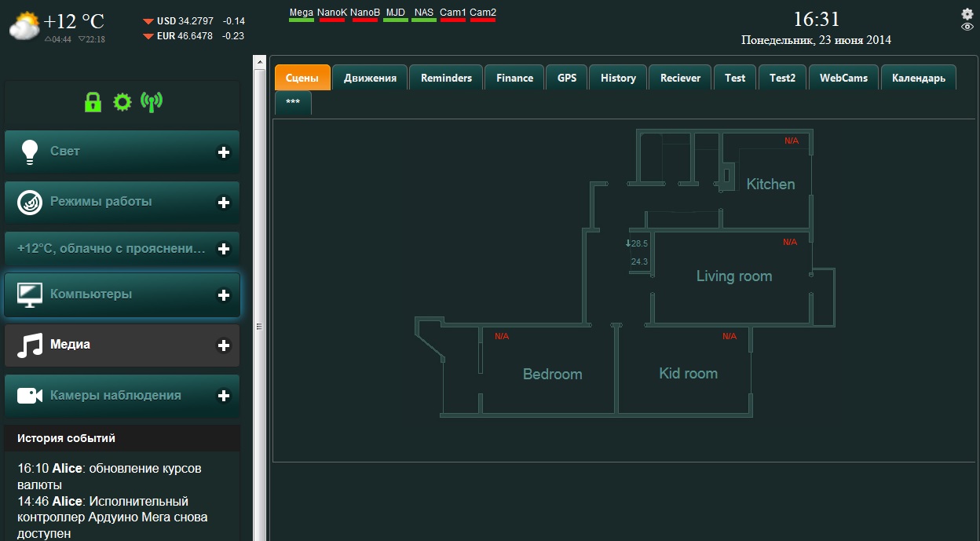The width and height of the screenshot is (980, 541).
Task: Click the Kid room N/A sensor value
Action: pyautogui.click(x=730, y=337)
